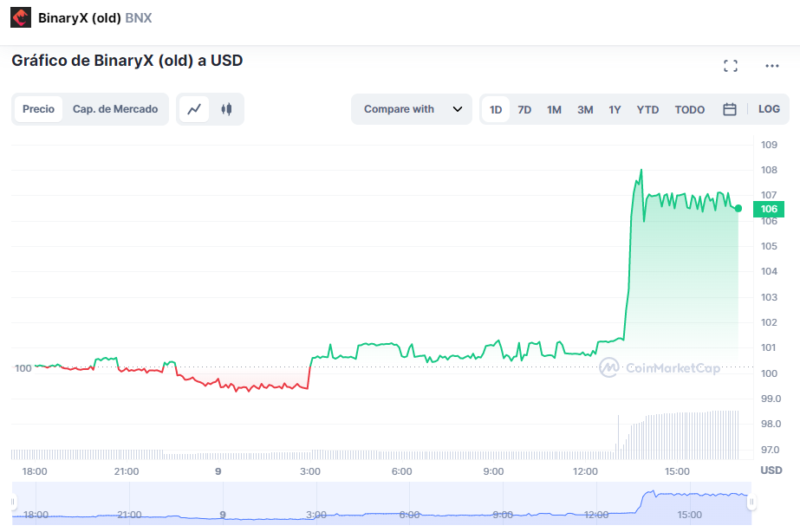800x532 pixels.
Task: Switch to the candlestick chart icon
Action: [x=226, y=109]
